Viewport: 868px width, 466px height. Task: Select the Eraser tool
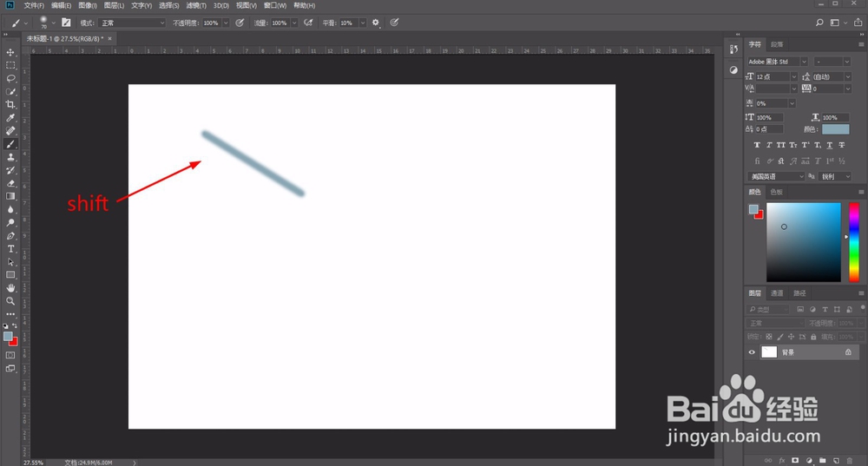(10, 183)
